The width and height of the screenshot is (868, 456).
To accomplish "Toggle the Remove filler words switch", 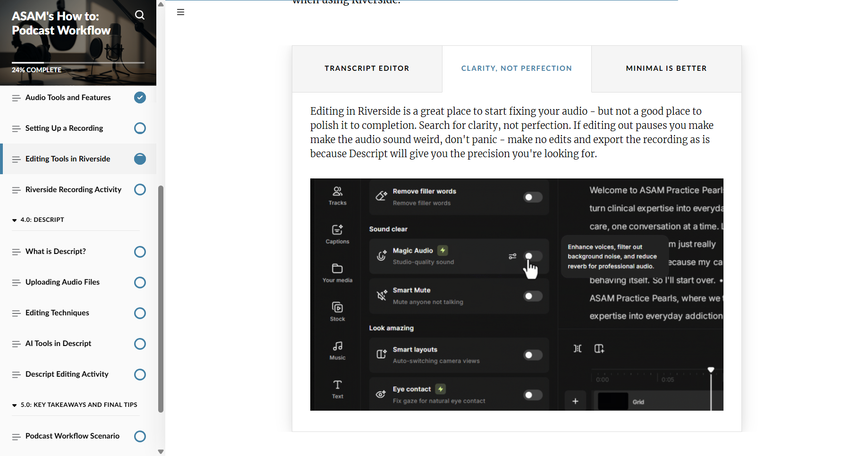I will click(533, 197).
